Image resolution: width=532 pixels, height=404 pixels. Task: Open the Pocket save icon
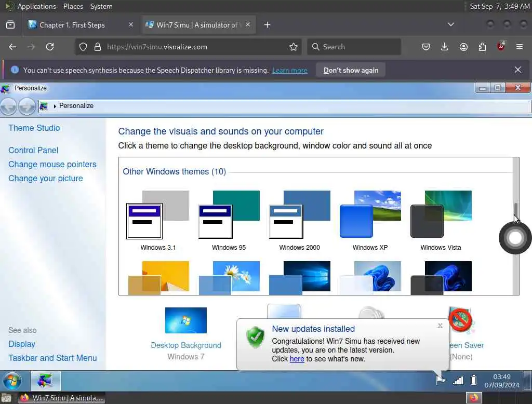(x=426, y=47)
